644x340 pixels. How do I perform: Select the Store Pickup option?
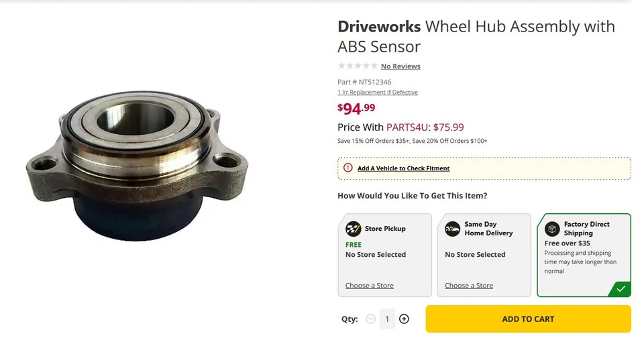coord(384,255)
